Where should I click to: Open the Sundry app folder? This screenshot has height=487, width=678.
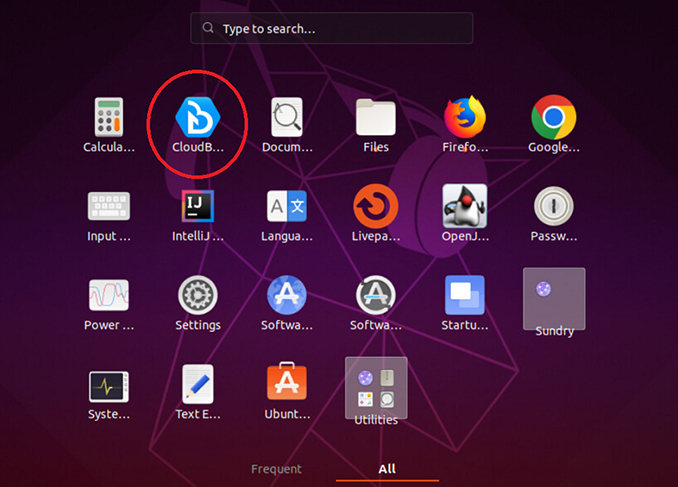pyautogui.click(x=554, y=299)
